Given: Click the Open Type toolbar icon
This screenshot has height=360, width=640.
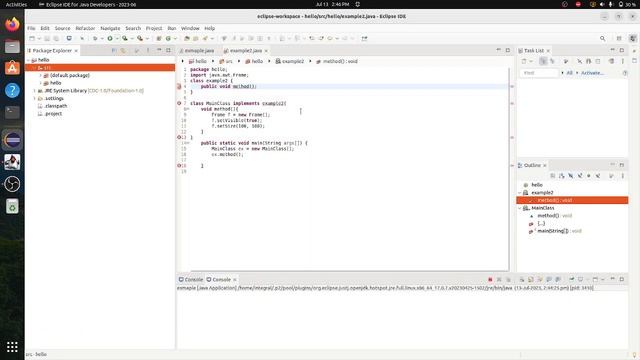Looking at the screenshot, I should 187,38.
